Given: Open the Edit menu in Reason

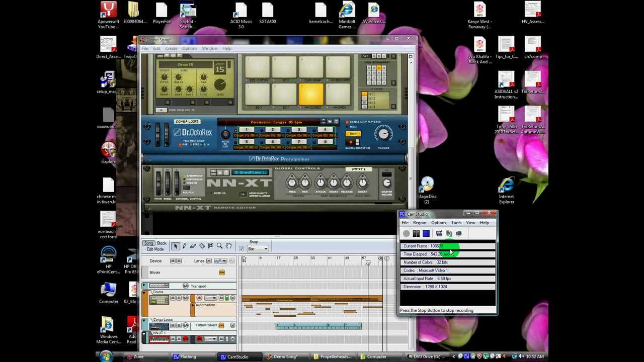Looking at the screenshot, I should 157,48.
